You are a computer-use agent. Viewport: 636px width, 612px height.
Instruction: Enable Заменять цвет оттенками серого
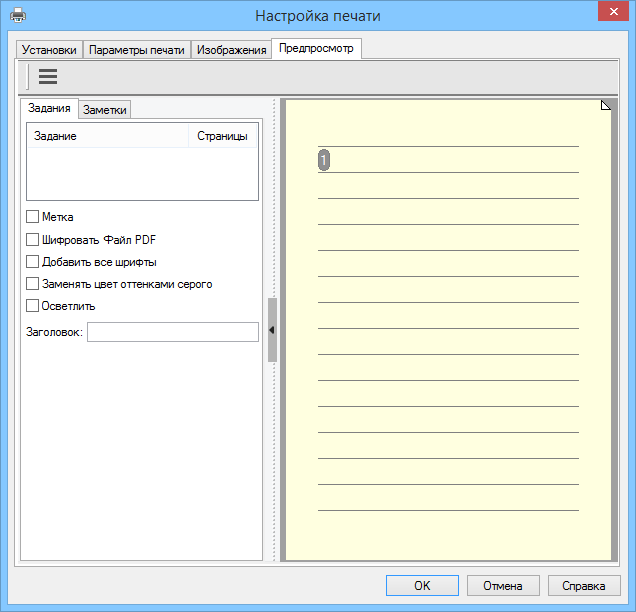[32, 283]
